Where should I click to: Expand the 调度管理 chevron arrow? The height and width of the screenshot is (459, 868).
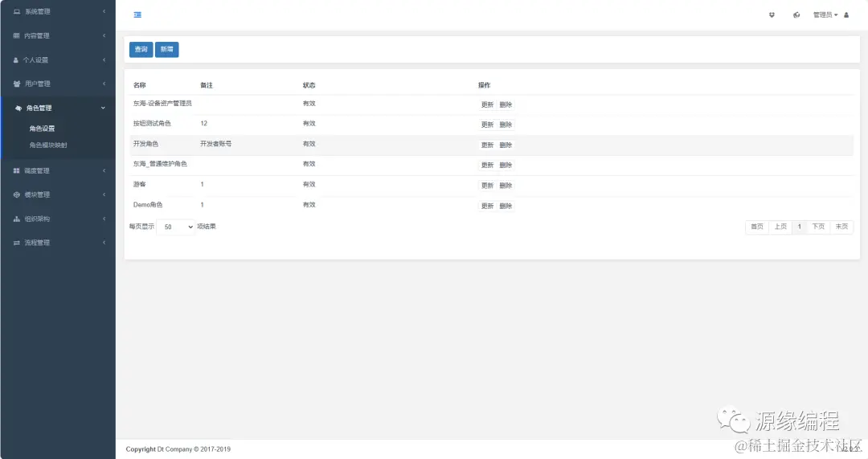point(104,170)
